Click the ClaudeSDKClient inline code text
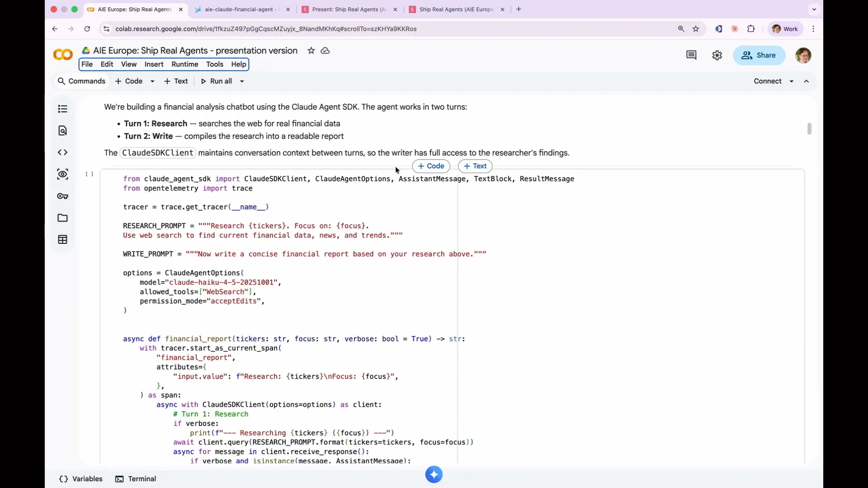This screenshot has width=868, height=488. pos(158,153)
